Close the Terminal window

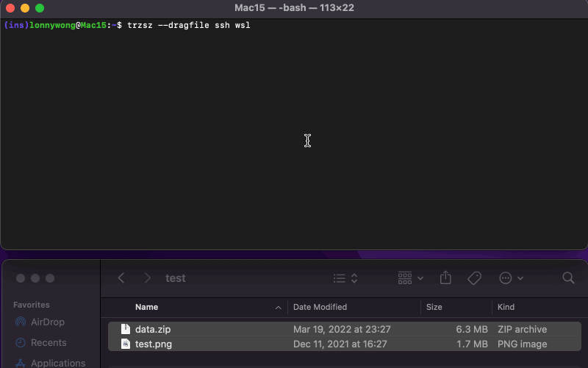(10, 8)
